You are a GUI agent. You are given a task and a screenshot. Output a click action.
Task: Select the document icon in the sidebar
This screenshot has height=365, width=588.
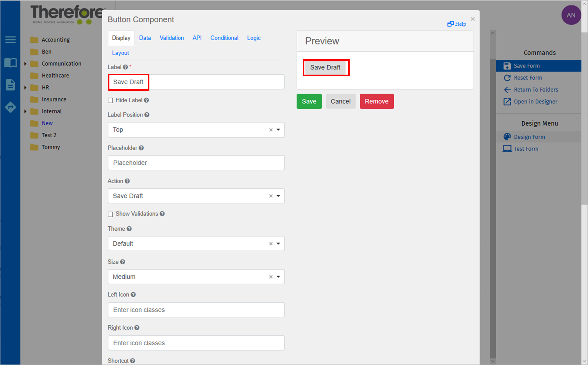[x=10, y=85]
